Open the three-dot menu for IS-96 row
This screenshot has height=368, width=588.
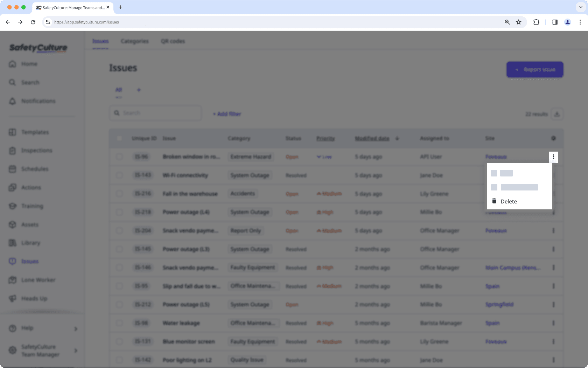tap(553, 157)
